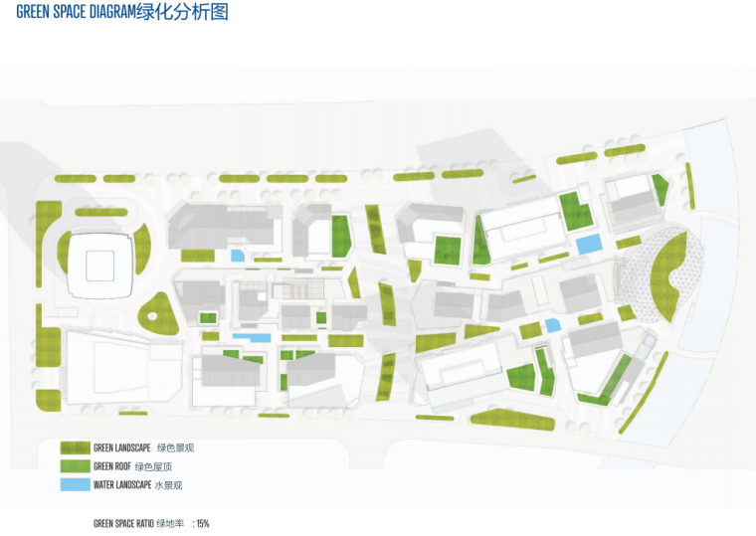This screenshot has height=536, width=756.
Task: Click the largest blue water pool, upper right
Action: coord(588,244)
